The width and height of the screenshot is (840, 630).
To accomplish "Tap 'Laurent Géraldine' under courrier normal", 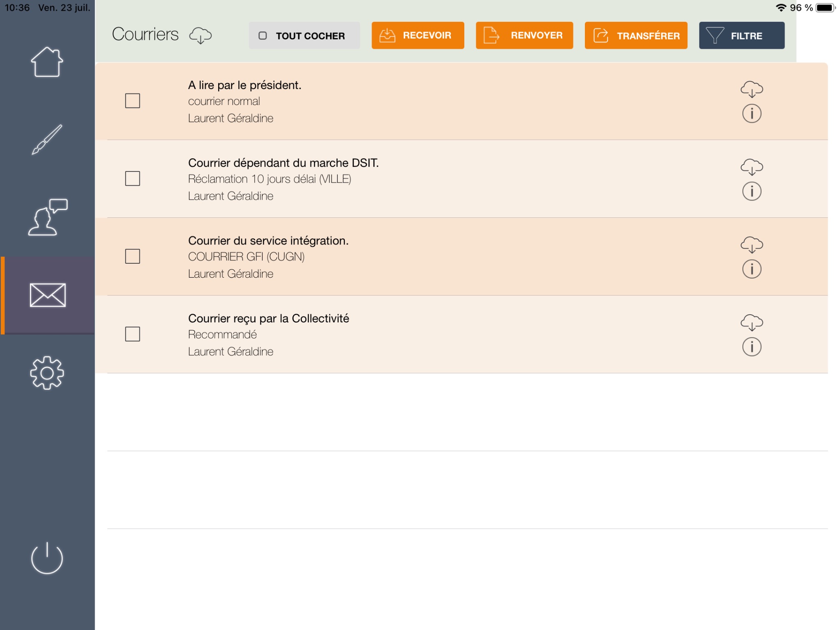I will click(231, 118).
